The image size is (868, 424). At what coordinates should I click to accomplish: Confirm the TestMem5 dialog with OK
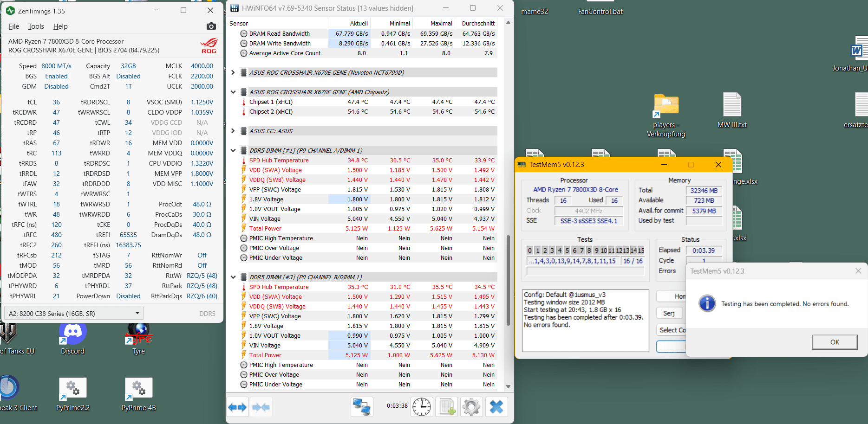point(835,342)
